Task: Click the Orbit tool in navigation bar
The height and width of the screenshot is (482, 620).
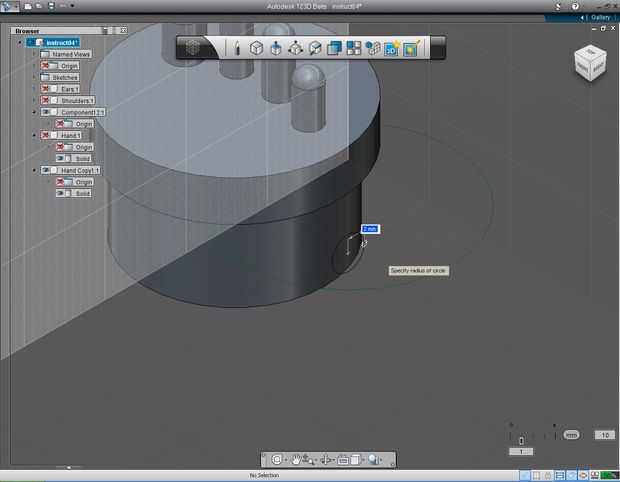Action: [277, 460]
